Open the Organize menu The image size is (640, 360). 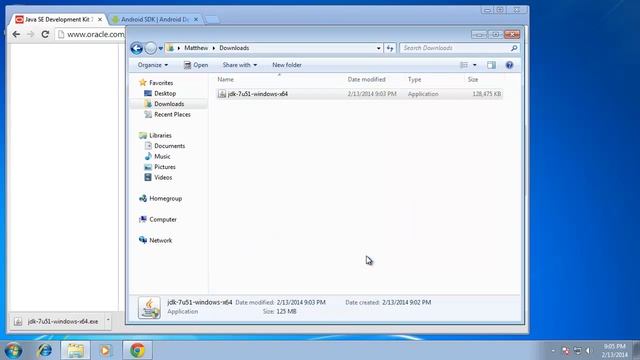point(153,65)
